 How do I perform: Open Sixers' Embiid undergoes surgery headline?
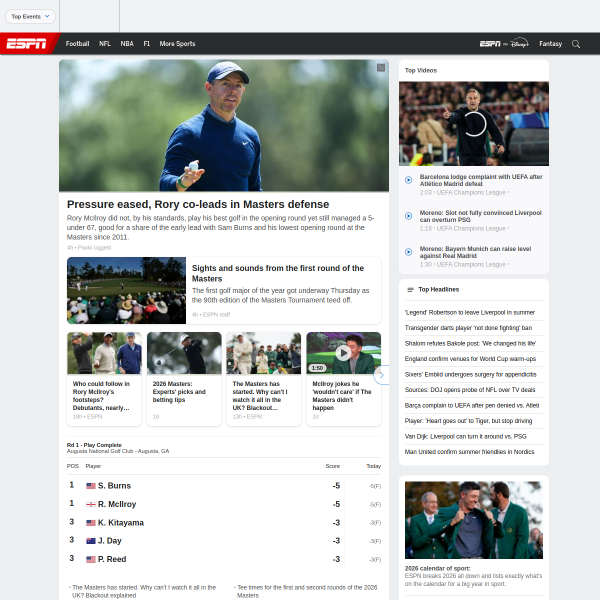[470, 375]
